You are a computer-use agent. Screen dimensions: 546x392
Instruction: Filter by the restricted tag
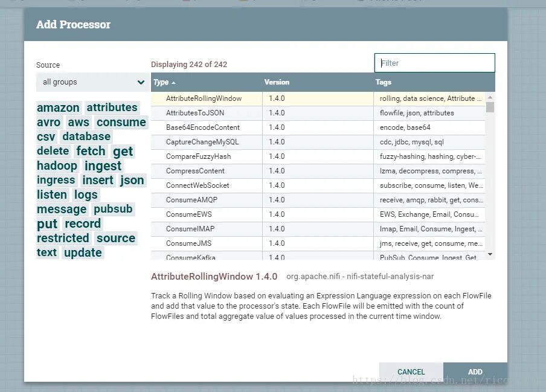point(63,238)
